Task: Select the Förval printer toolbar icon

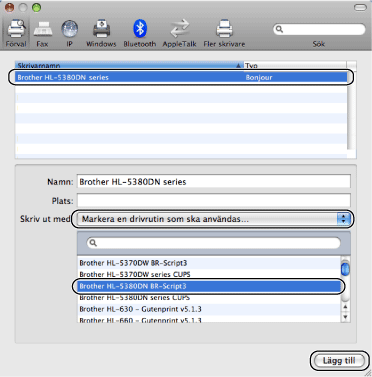Action: click(16, 33)
